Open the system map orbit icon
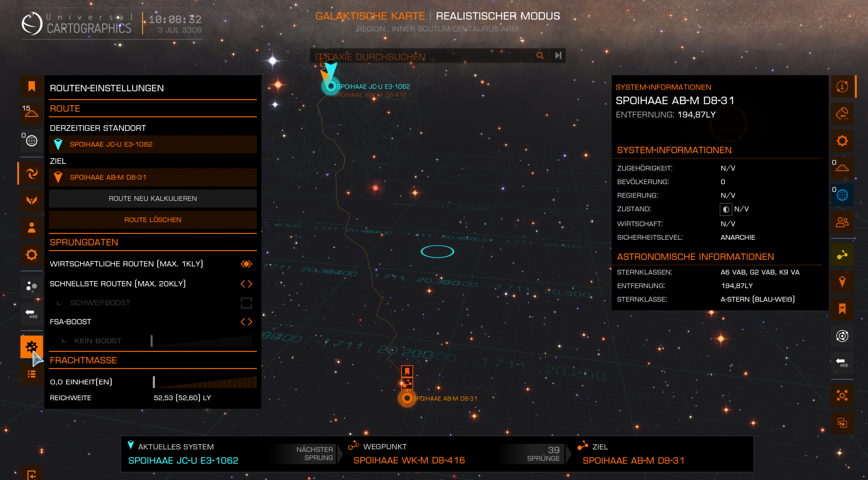Screen dimensions: 868x480 [842, 336]
